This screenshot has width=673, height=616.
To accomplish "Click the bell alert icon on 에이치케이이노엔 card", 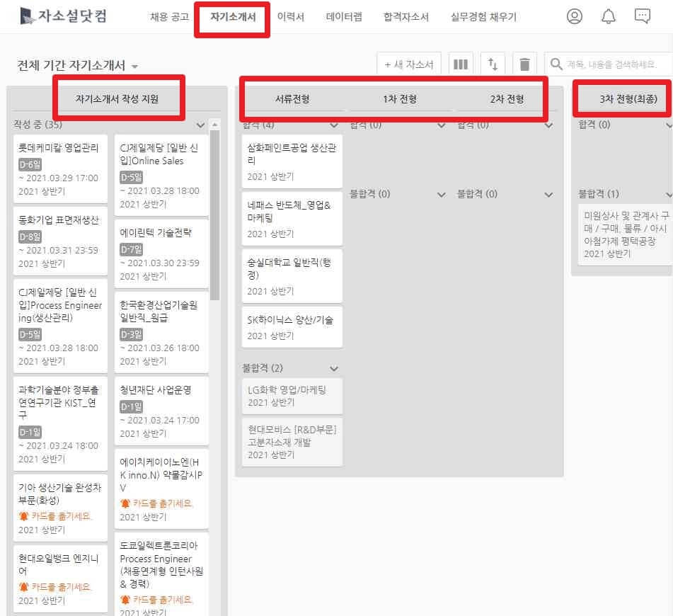I will point(125,503).
